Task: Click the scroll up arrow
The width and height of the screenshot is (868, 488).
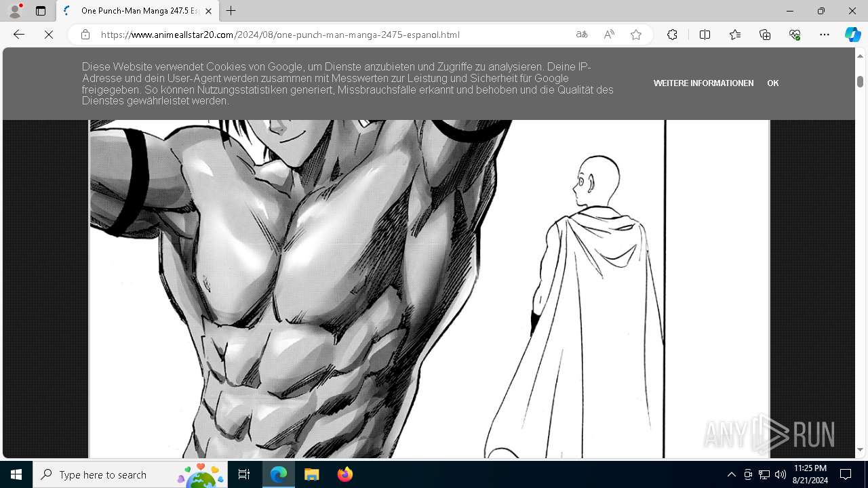Action: coord(860,56)
